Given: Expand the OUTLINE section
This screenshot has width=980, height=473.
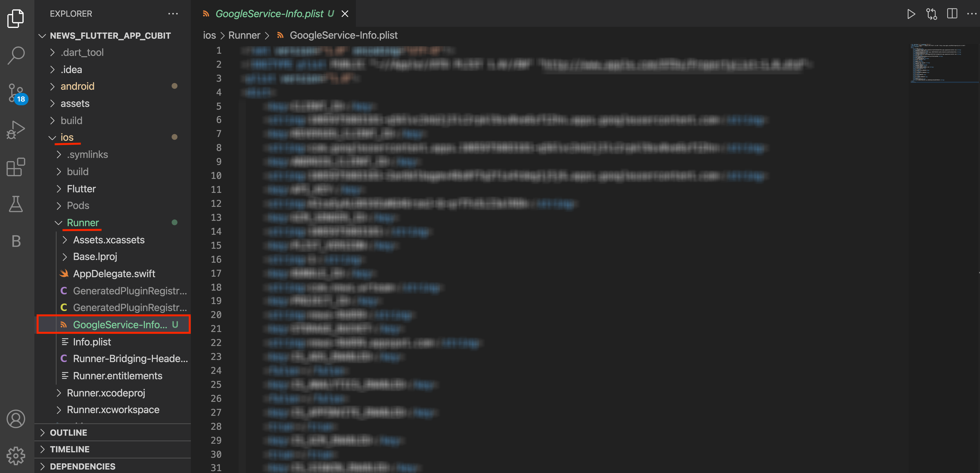Looking at the screenshot, I should tap(69, 433).
